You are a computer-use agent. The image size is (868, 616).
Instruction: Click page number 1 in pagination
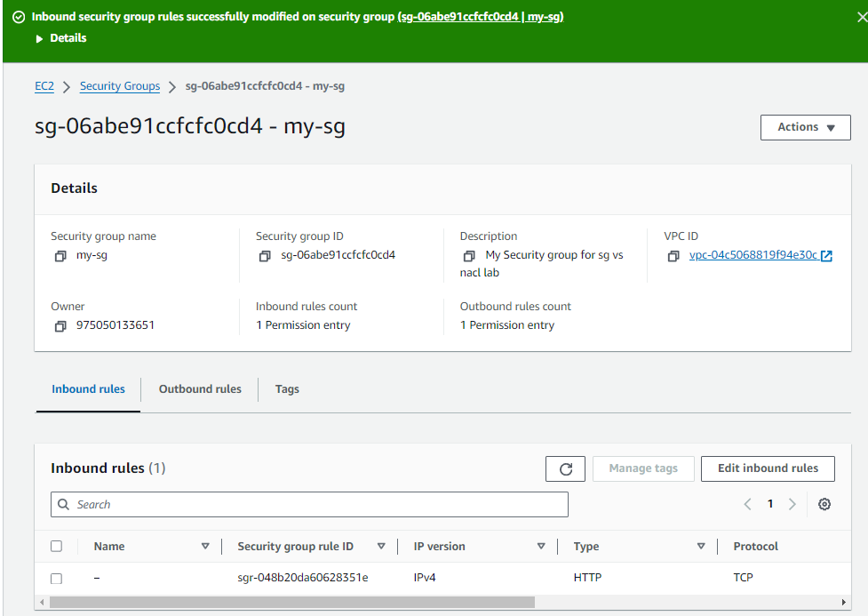point(770,503)
